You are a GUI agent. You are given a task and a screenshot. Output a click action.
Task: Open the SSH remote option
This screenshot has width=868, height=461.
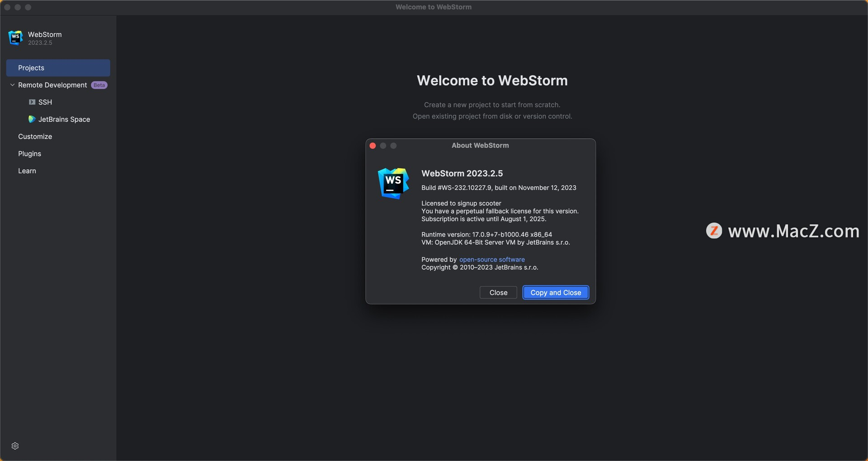(x=45, y=102)
